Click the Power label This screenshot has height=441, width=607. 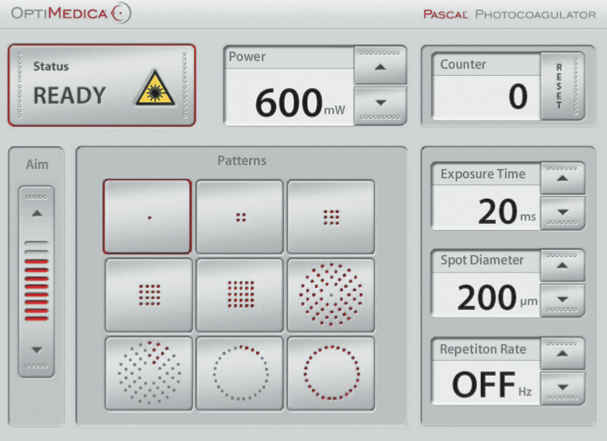247,57
